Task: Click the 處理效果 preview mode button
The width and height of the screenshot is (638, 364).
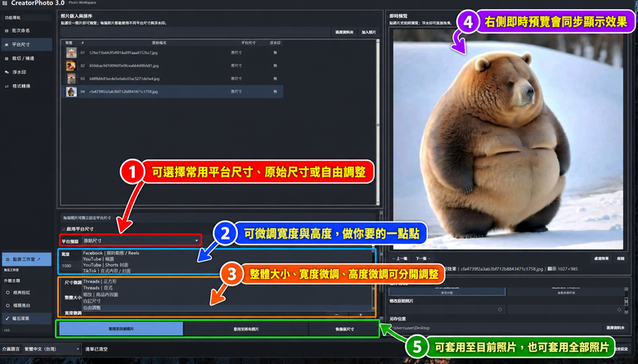Action: click(601, 258)
